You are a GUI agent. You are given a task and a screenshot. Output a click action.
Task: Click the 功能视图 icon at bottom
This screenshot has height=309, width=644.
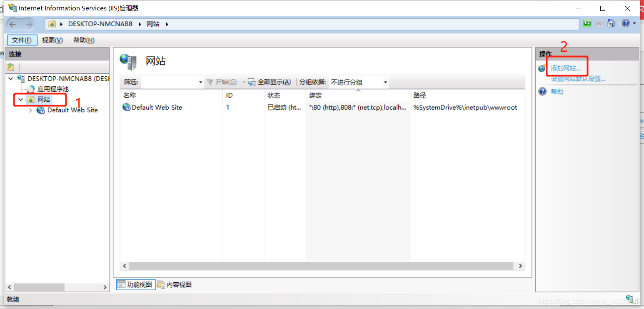121,284
